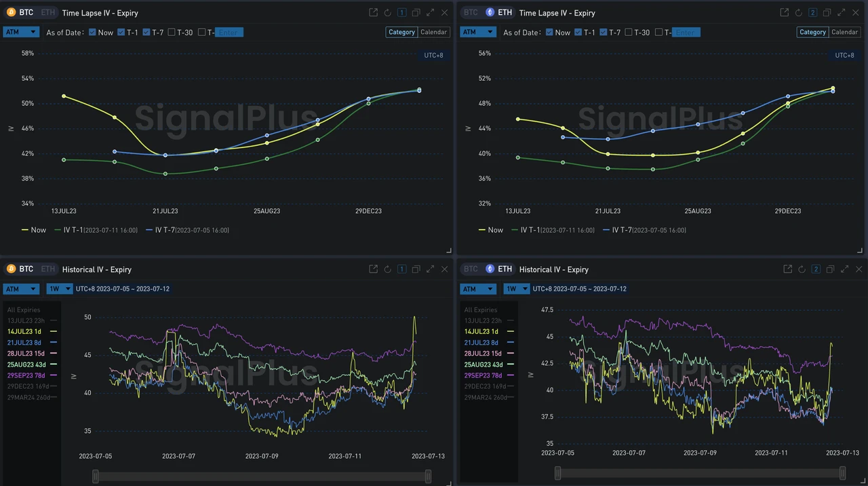Enable T-30 checkbox in BTC Time Lapse

click(x=172, y=33)
